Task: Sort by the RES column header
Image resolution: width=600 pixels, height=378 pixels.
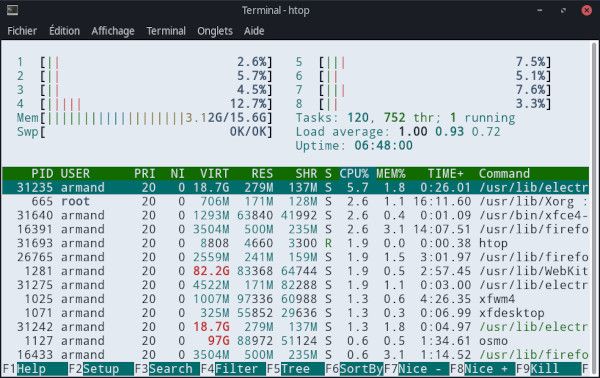Action: (x=262, y=174)
